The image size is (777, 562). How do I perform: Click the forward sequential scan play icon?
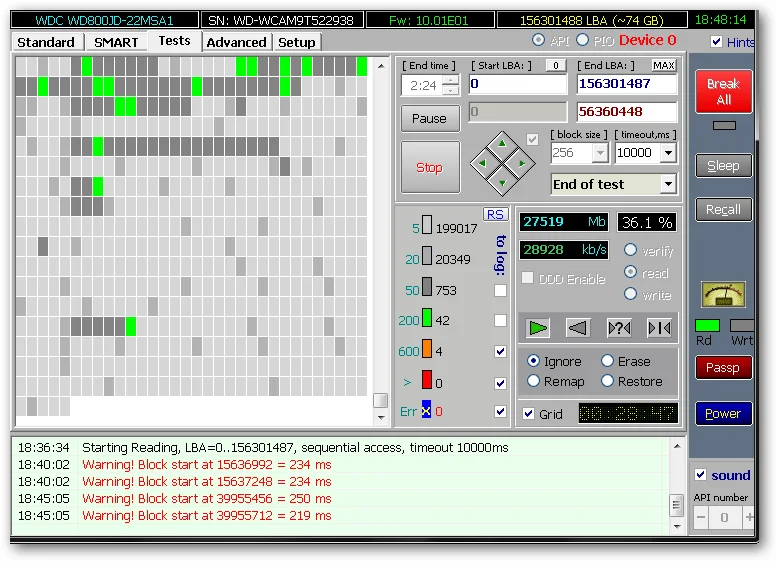pyautogui.click(x=538, y=327)
